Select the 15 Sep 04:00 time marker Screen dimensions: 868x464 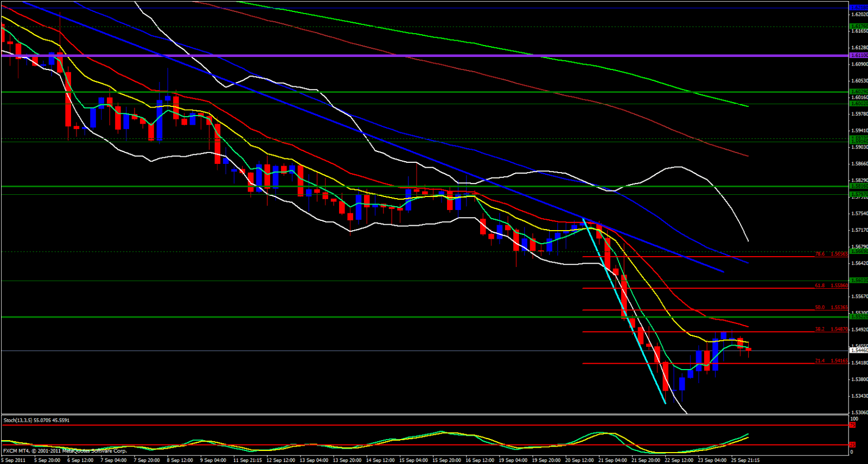(x=413, y=460)
